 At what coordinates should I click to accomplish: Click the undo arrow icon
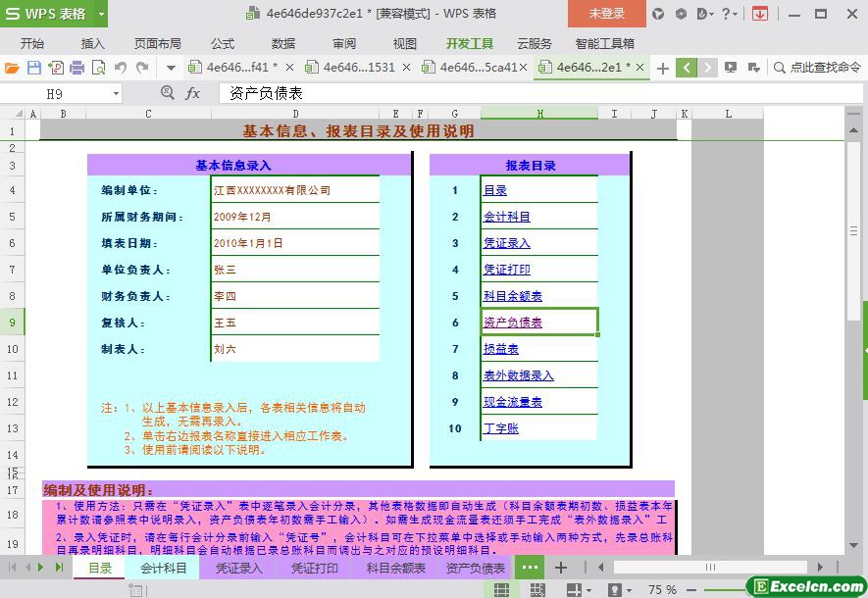(120, 68)
